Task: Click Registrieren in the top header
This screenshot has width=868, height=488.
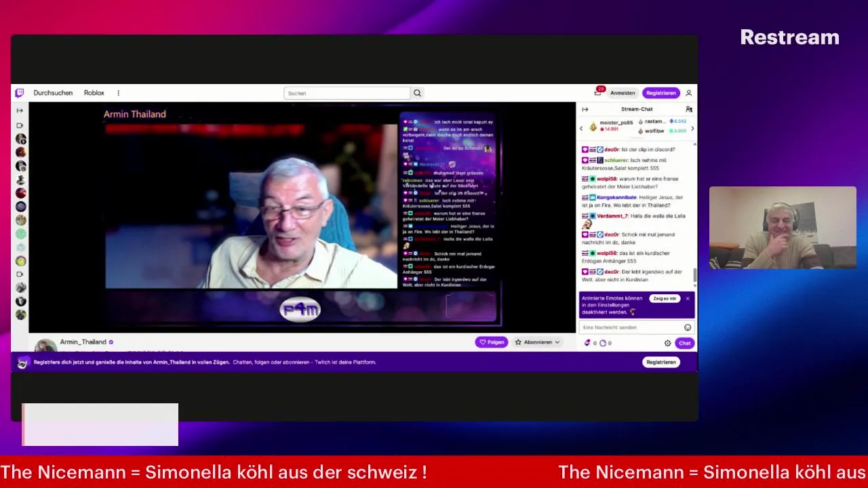Action: [x=660, y=93]
